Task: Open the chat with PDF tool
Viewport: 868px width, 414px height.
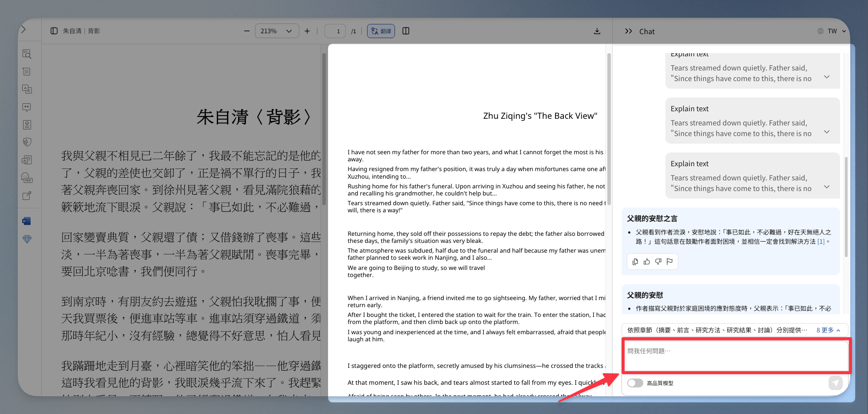Action: (x=27, y=178)
